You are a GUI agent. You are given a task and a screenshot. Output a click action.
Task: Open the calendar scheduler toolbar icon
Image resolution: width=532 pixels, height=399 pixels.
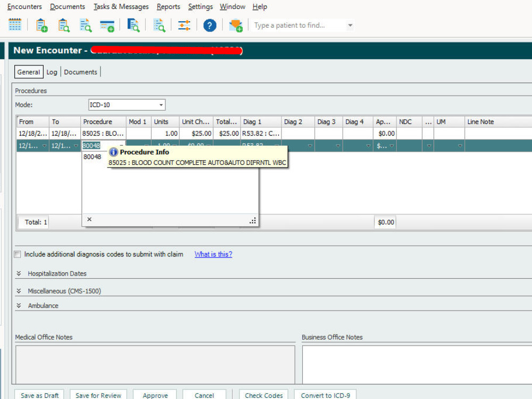click(15, 25)
